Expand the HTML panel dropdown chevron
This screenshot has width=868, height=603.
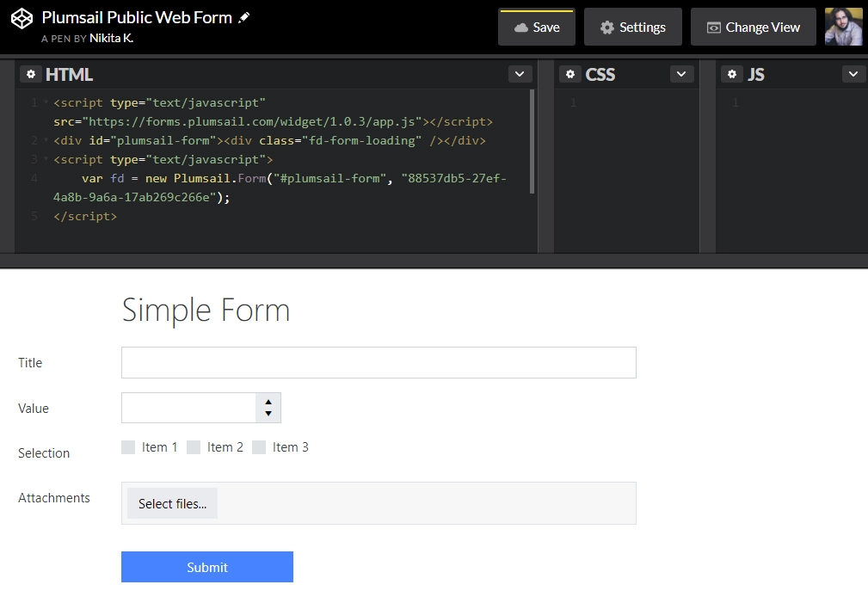click(520, 74)
